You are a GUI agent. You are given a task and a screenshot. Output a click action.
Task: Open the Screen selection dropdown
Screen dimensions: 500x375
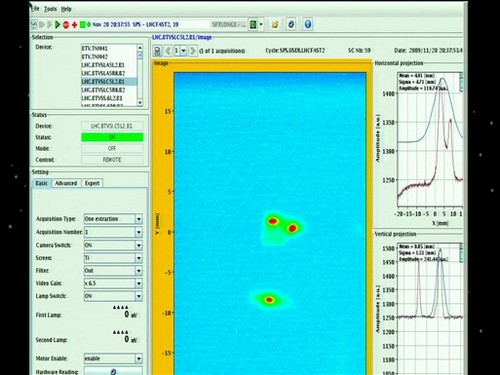[113, 258]
